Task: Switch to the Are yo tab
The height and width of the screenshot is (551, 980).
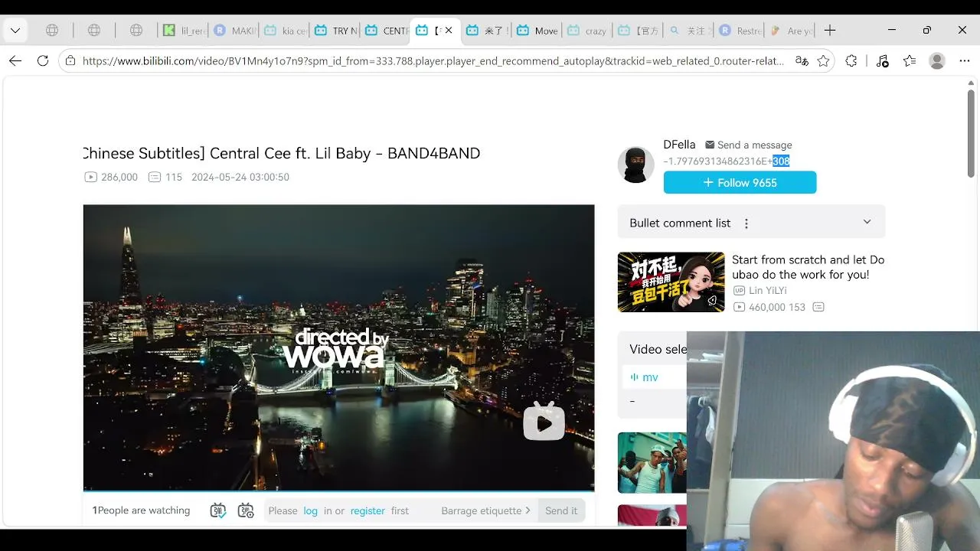Action: click(789, 31)
